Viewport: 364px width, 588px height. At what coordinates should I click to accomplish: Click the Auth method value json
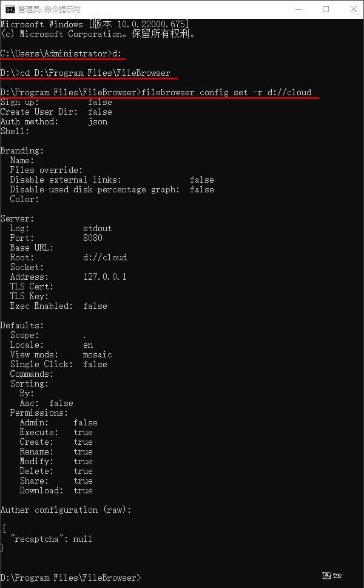point(98,121)
